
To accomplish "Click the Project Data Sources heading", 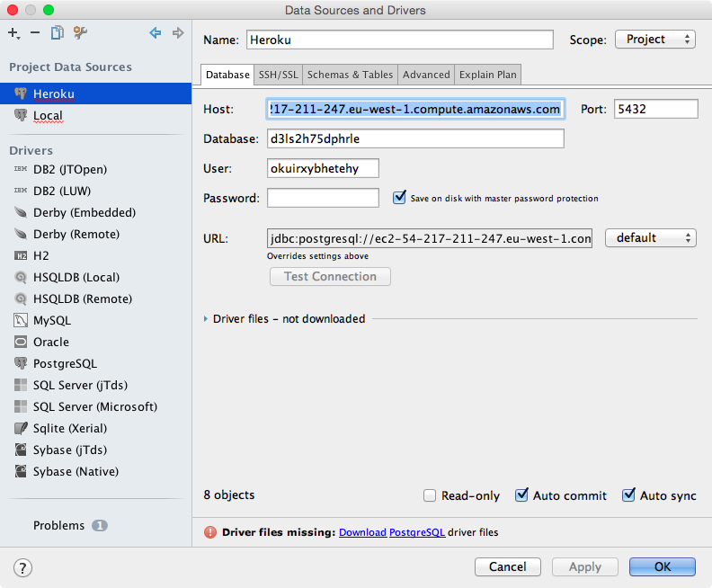I will 70,67.
